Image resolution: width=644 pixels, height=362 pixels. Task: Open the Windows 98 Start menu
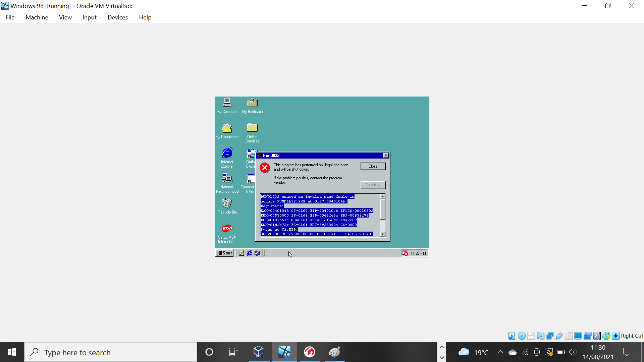click(224, 253)
